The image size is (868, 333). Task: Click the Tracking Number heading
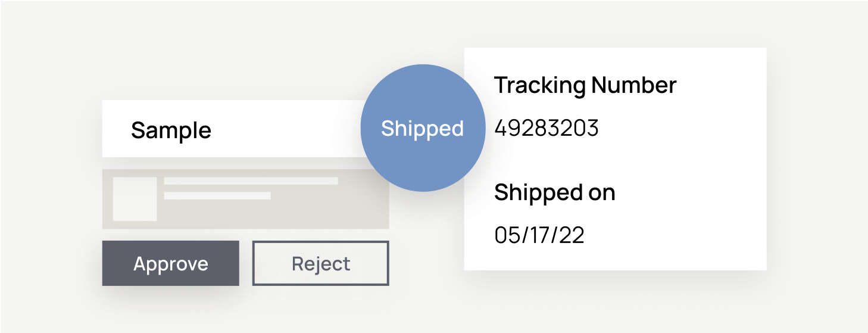pyautogui.click(x=585, y=85)
